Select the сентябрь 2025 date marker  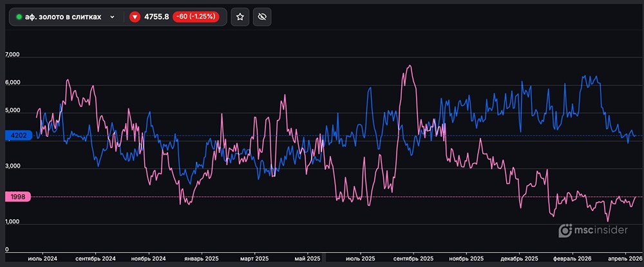tap(412, 258)
